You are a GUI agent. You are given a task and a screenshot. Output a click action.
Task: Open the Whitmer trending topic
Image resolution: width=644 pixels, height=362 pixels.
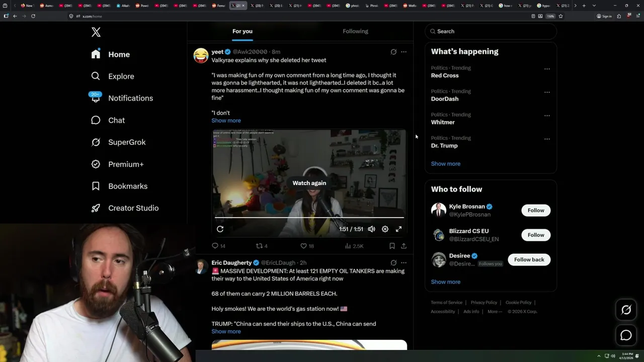pos(443,122)
